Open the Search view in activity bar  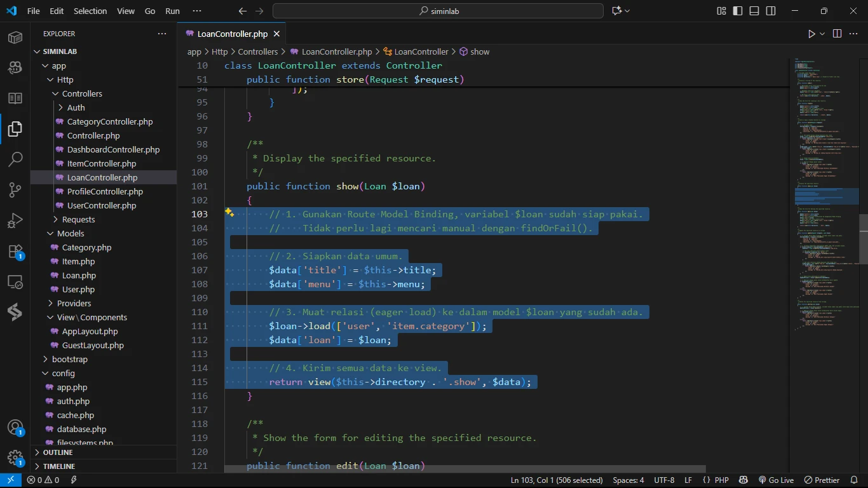15,159
